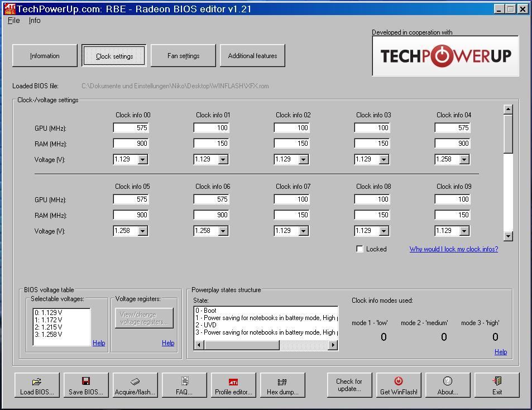Click Help link under Selectable voltages
The width and height of the screenshot is (532, 410).
99,343
